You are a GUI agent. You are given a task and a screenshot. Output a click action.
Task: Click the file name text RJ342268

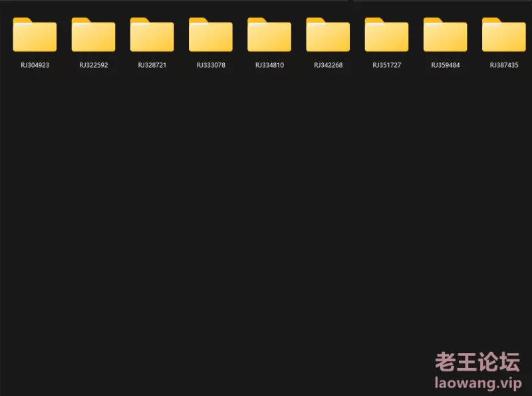(329, 65)
